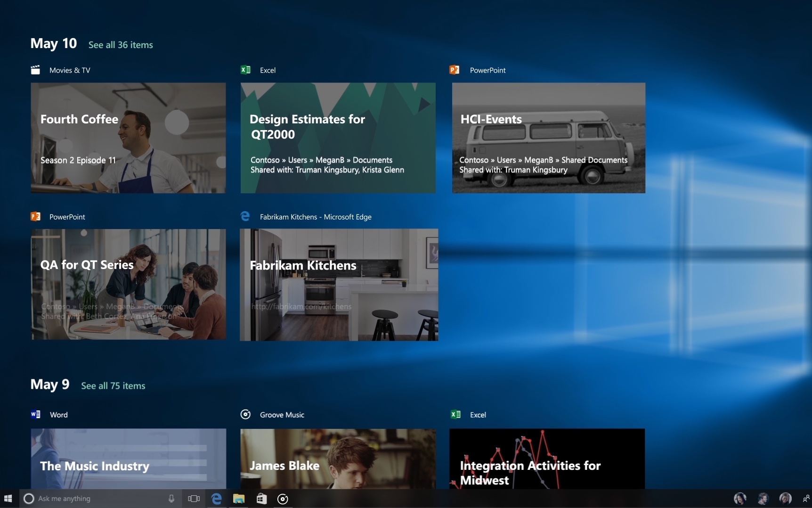Open James Blake music card

click(x=338, y=459)
